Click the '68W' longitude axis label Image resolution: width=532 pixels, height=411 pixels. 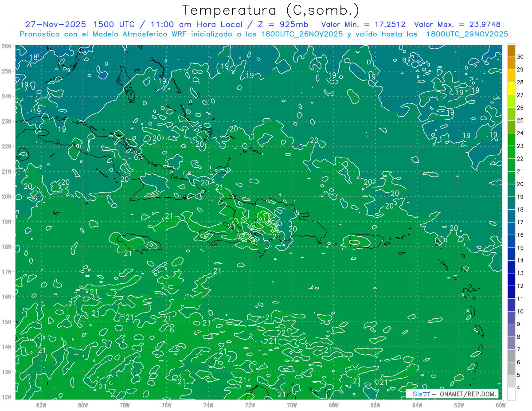pyautogui.click(x=334, y=405)
